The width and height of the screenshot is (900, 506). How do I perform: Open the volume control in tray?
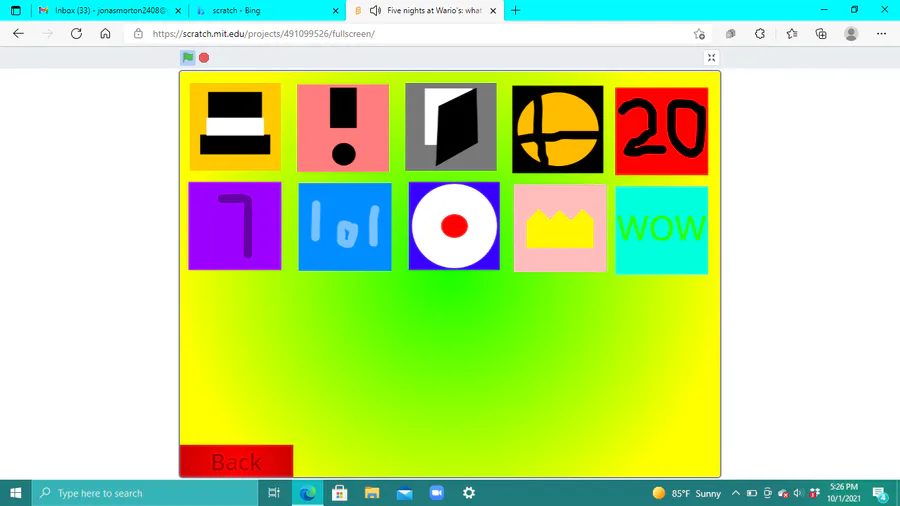pyautogui.click(x=798, y=493)
